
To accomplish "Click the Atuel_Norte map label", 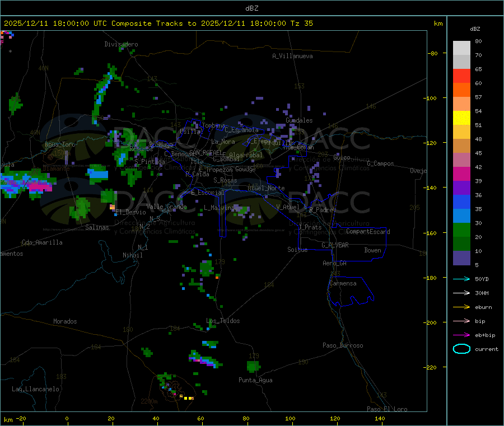I will [266, 188].
